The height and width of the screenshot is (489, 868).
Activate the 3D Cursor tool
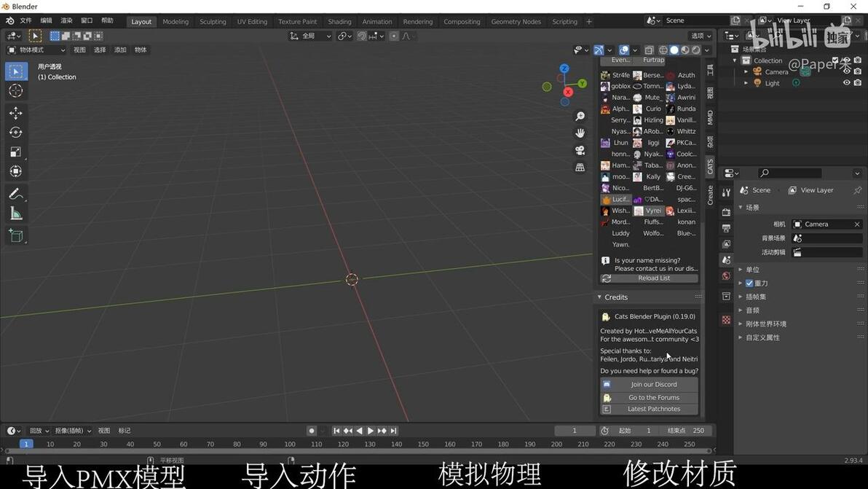tap(16, 91)
